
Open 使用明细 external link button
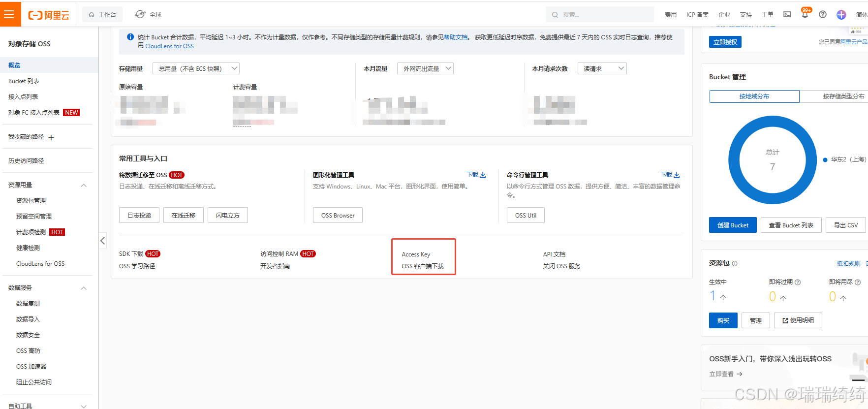pos(798,320)
